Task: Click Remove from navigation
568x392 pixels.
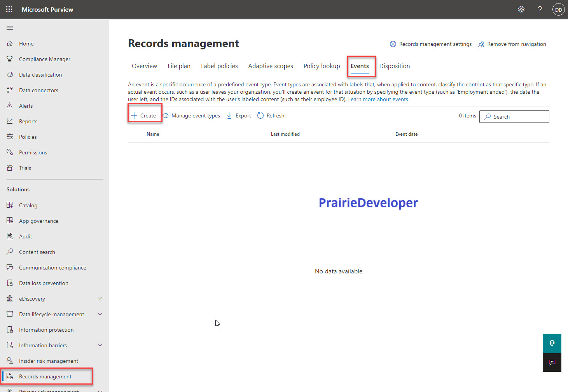Action: point(512,44)
